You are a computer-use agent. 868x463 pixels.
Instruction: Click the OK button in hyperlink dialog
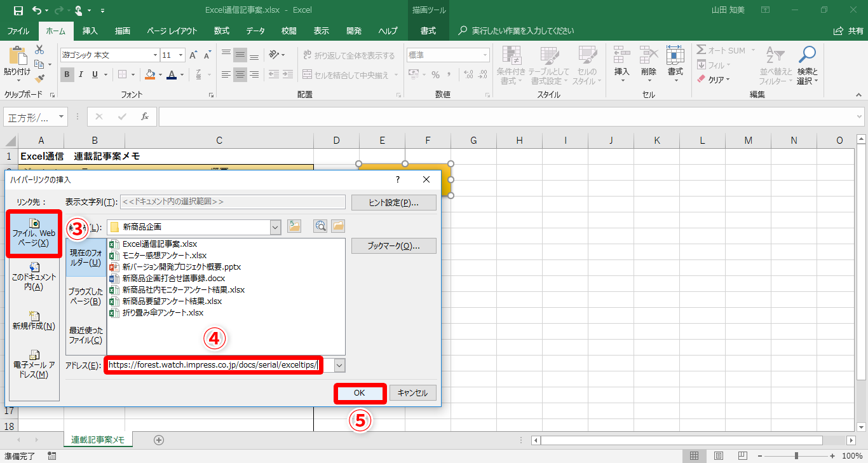coord(360,393)
